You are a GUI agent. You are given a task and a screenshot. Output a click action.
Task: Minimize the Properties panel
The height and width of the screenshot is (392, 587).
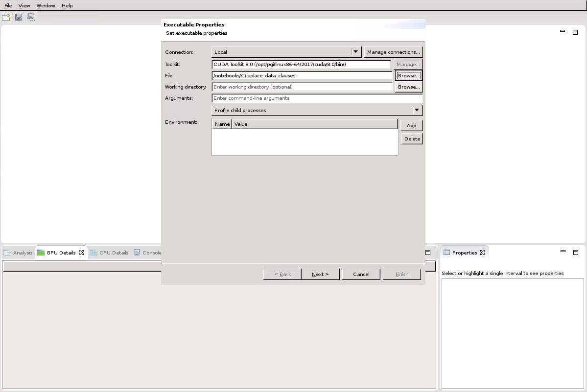[x=563, y=252]
